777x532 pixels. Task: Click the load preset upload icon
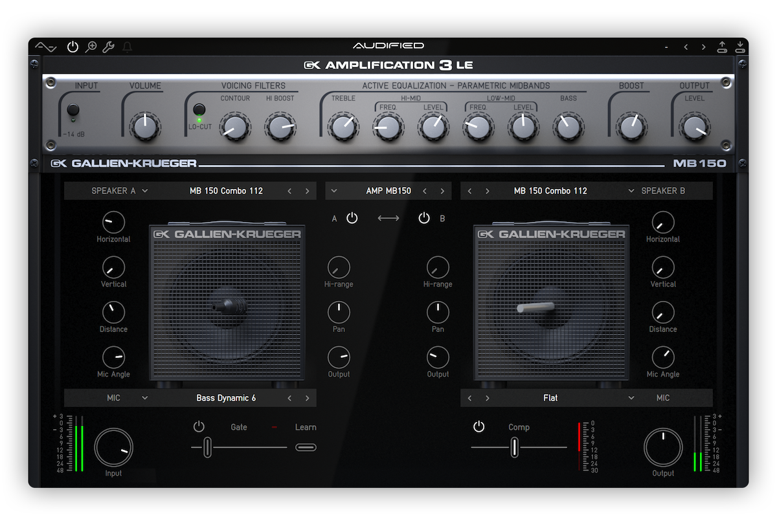(723, 47)
